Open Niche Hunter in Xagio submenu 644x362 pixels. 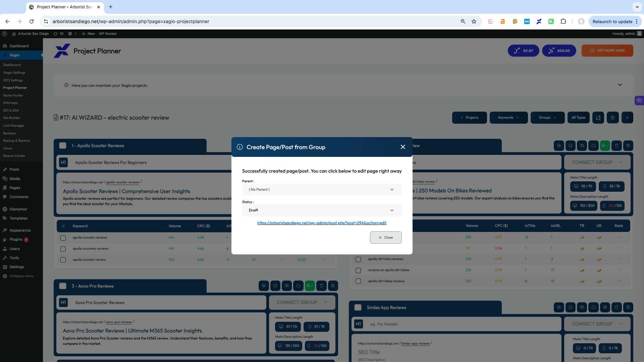13,95
